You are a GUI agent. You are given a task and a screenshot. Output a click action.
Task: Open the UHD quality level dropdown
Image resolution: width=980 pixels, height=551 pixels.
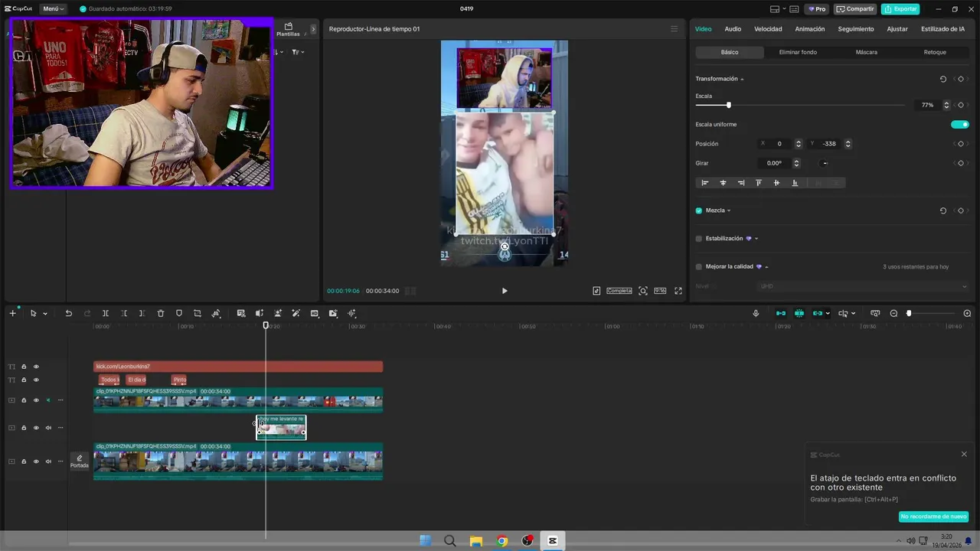click(863, 286)
